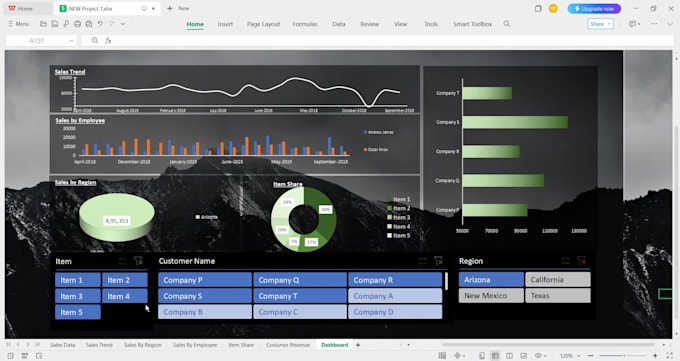This screenshot has height=361, width=680.
Task: Click the yellow user account avatar
Action: coord(553,9)
